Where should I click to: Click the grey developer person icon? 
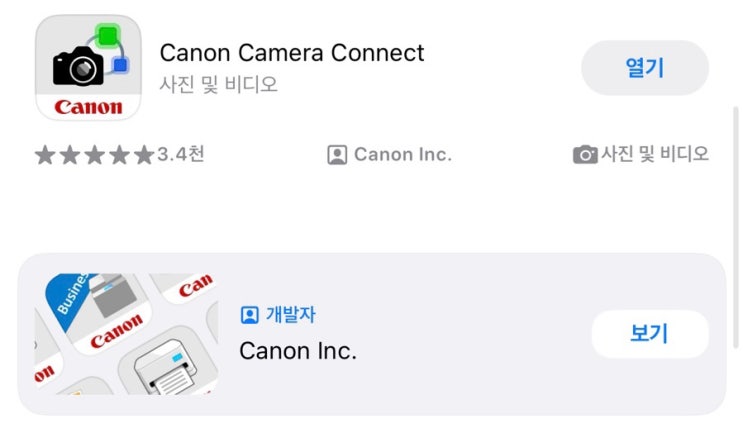[337, 155]
